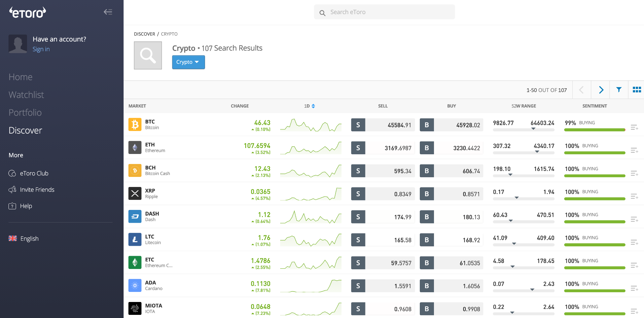Sell XRP at 0.8349
Image resolution: width=644 pixels, height=318 pixels.
[x=383, y=194]
